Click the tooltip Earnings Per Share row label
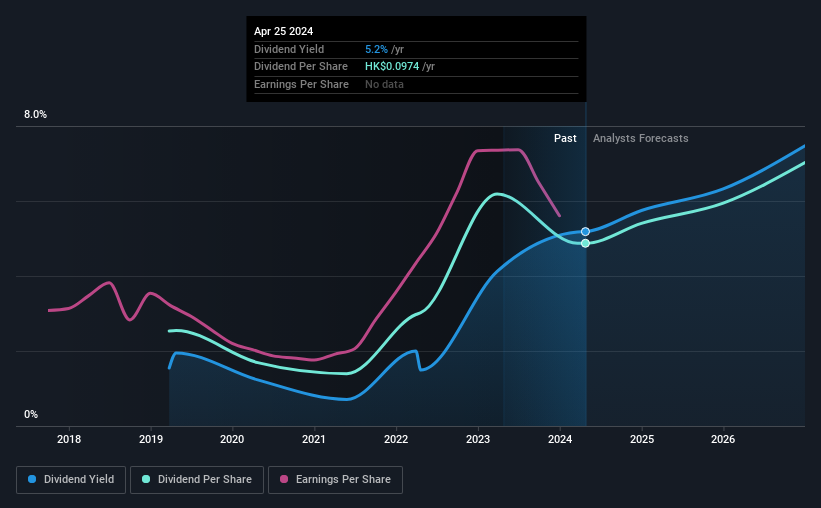Image resolution: width=821 pixels, height=508 pixels. point(301,84)
